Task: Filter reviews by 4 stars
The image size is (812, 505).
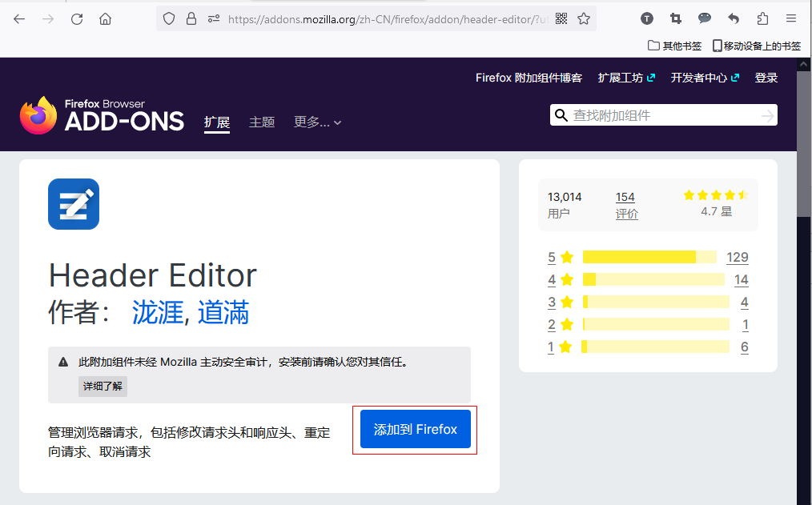Action: 561,280
